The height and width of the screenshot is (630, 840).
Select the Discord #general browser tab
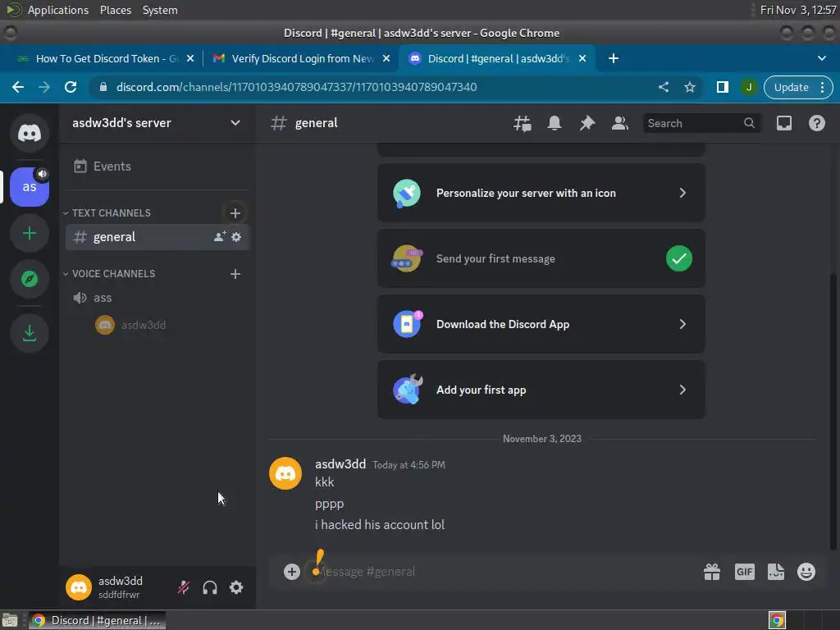[497, 58]
